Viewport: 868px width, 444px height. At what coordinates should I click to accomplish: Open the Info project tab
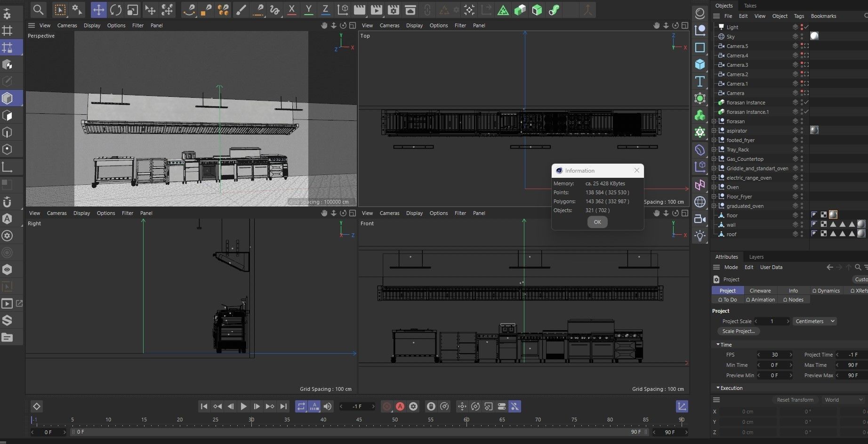pos(793,291)
